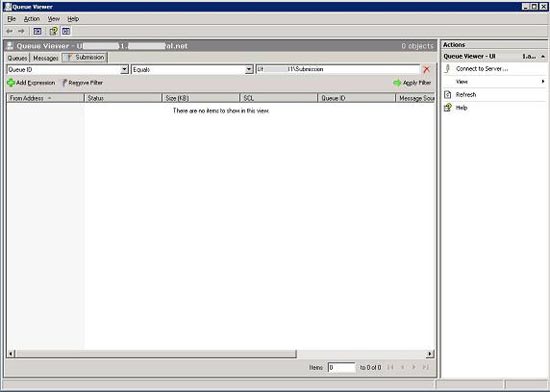Image resolution: width=550 pixels, height=392 pixels.
Task: Click the Remove Filter icon
Action: pos(65,83)
